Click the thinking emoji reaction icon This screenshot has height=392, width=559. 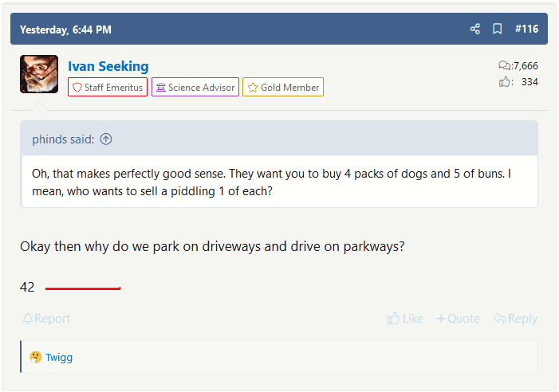(x=36, y=357)
